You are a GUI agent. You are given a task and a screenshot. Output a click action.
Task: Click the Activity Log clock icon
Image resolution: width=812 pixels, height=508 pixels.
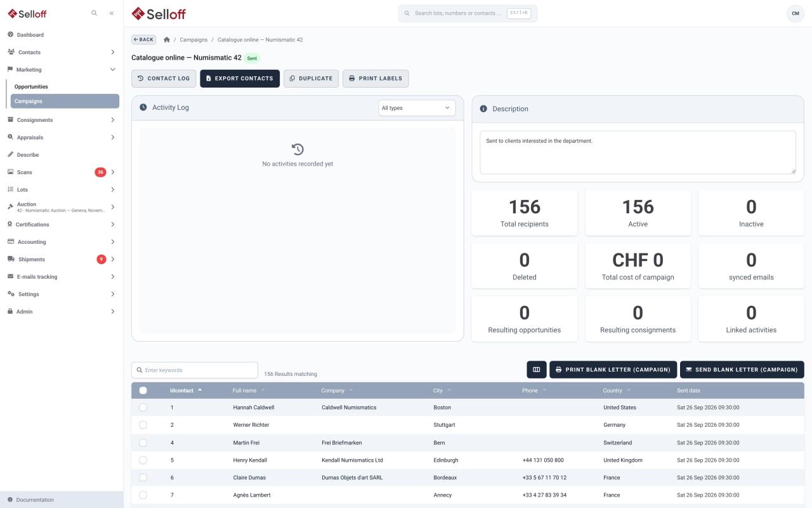143,107
